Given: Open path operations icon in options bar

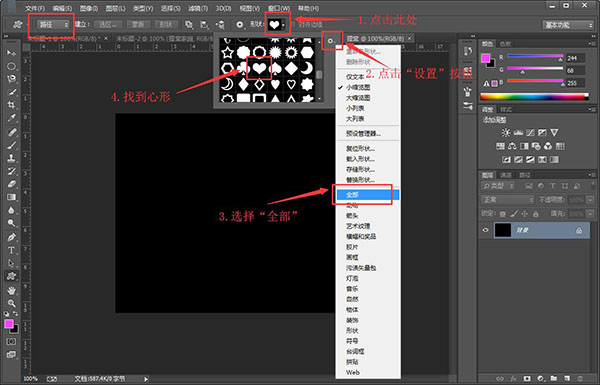Looking at the screenshot, I should (x=189, y=24).
